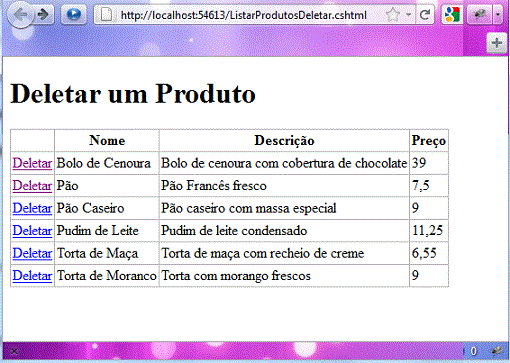Select the Torta de Moranco name cell
This screenshot has height=363, width=510.
click(x=107, y=276)
